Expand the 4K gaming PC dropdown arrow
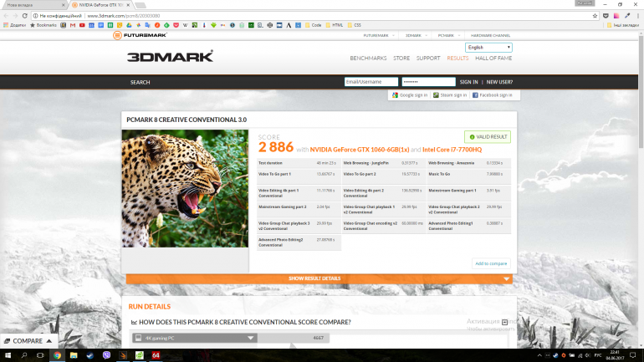This screenshot has width=644, height=362. 250,338
